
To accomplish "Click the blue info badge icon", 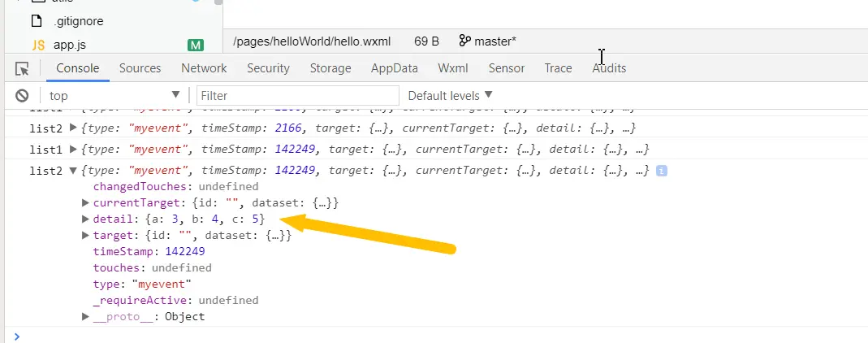I will [661, 171].
